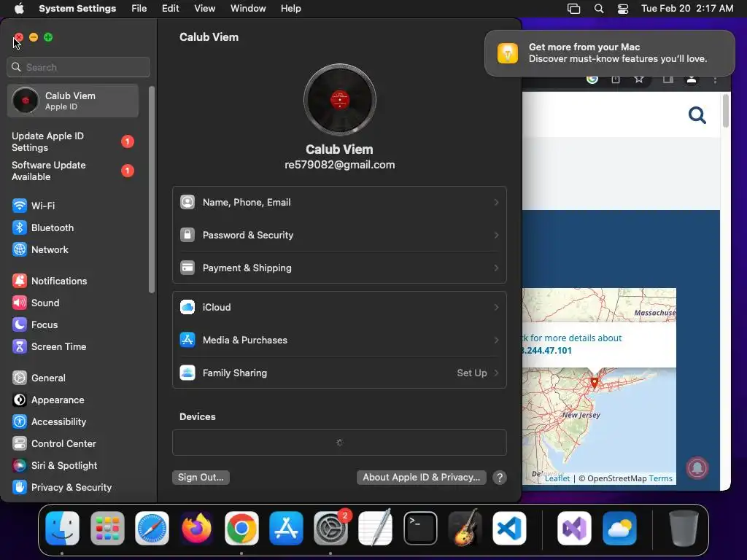Open Terminal from the Dock

(x=420, y=528)
